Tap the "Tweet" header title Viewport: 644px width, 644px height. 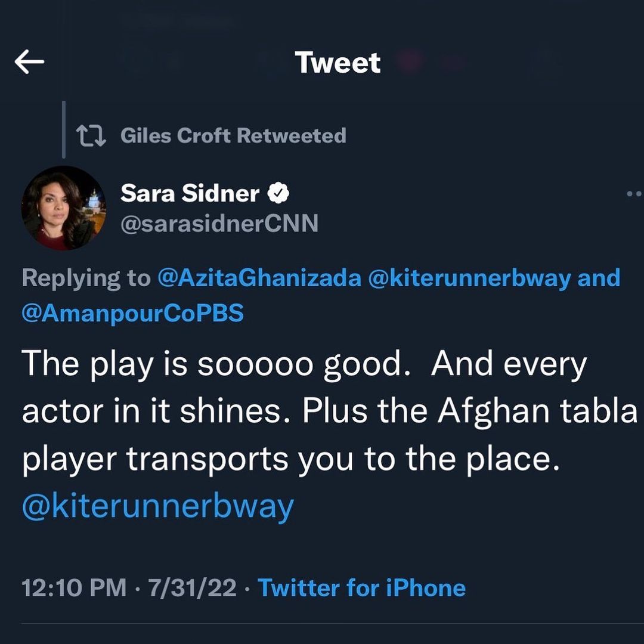point(338,63)
